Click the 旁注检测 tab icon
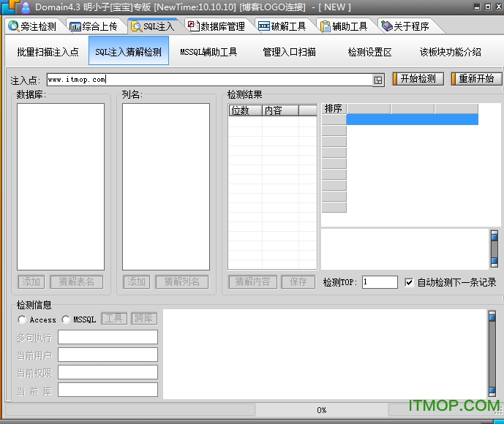The width and height of the screenshot is (504, 424). 13,26
